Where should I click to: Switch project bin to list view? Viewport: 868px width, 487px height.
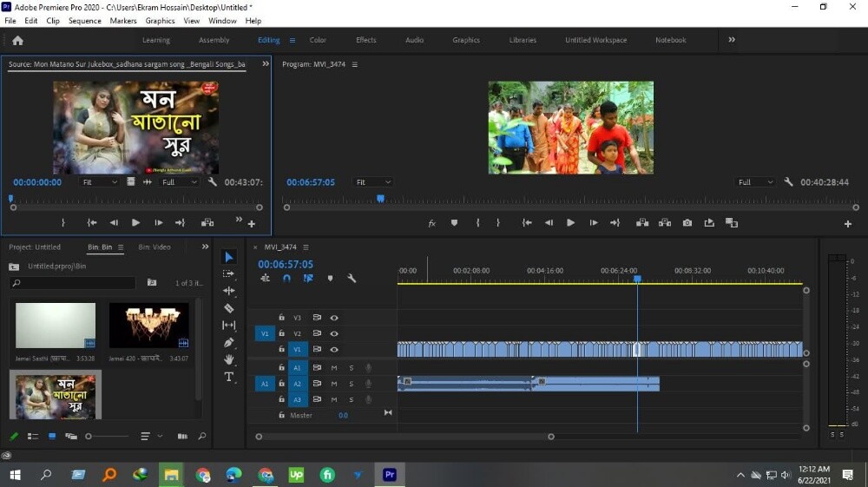33,436
